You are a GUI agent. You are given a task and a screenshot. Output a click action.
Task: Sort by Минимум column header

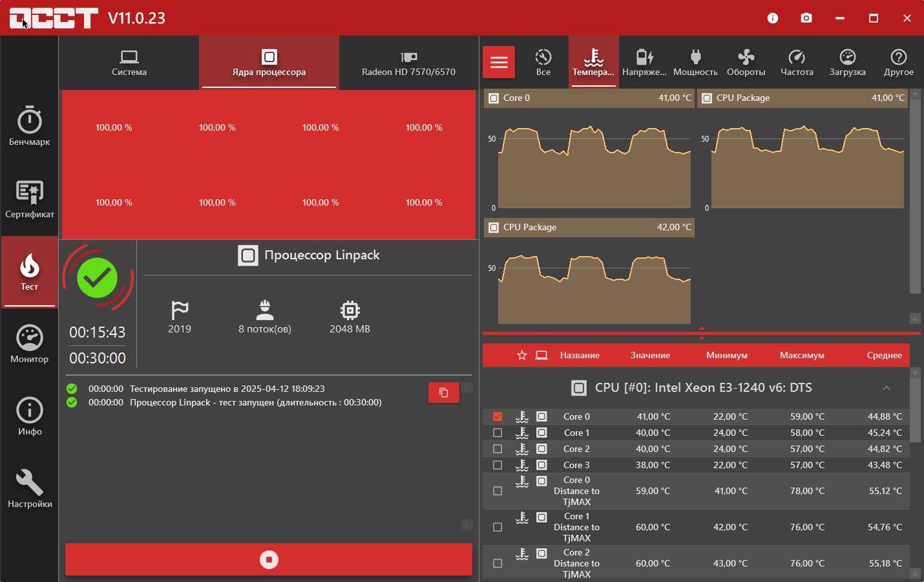point(727,356)
